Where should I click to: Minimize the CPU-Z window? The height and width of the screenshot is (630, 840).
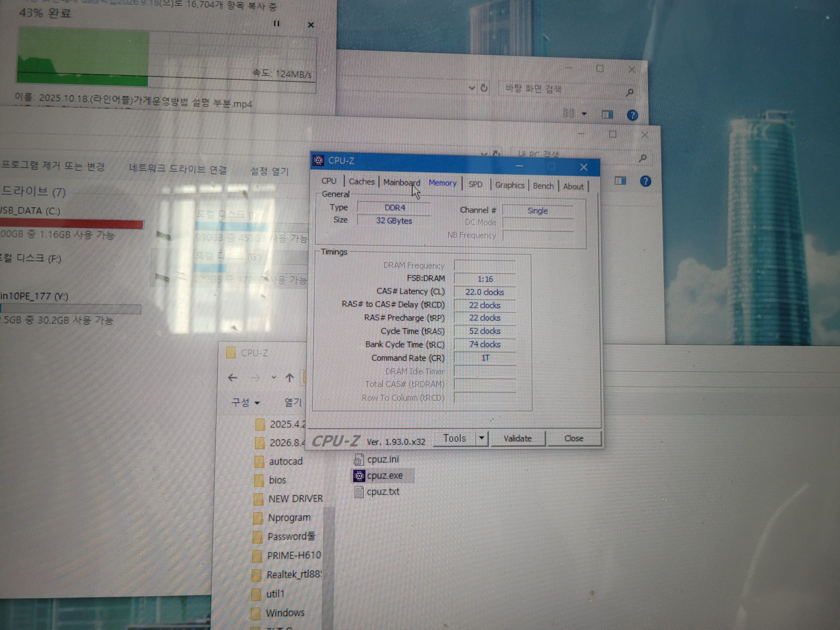(519, 166)
